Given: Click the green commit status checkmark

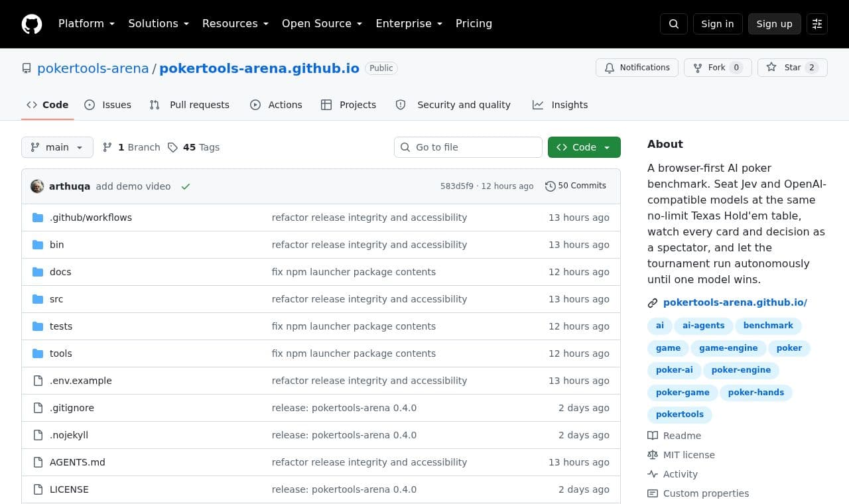Looking at the screenshot, I should pos(186,186).
